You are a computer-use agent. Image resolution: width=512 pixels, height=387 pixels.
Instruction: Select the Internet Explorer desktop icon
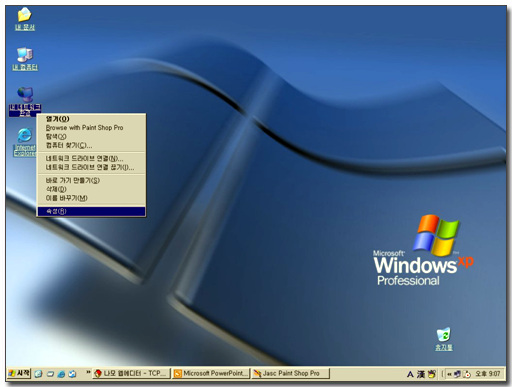pyautogui.click(x=25, y=142)
